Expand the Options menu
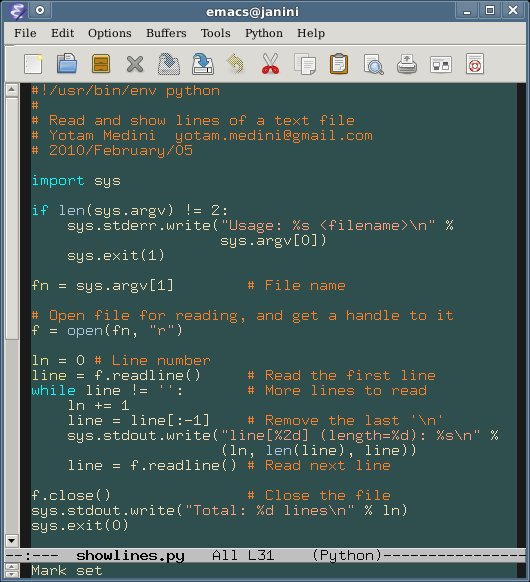The image size is (530, 582). tap(110, 33)
